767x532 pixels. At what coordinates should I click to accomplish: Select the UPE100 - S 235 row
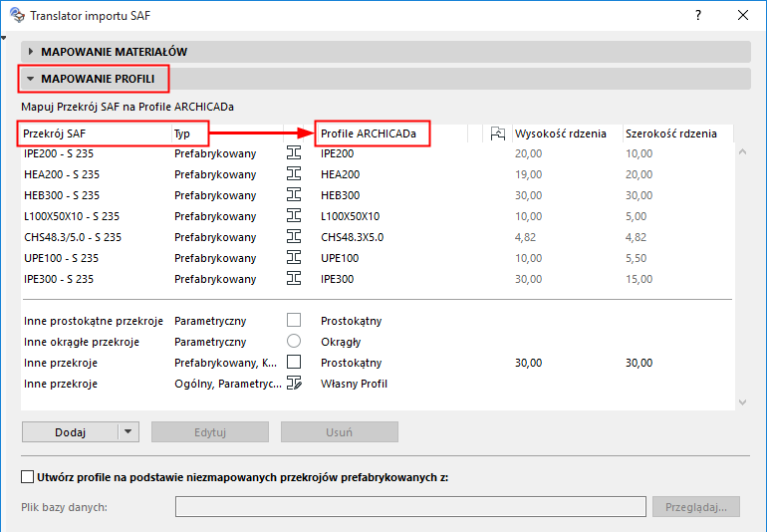pos(377,258)
